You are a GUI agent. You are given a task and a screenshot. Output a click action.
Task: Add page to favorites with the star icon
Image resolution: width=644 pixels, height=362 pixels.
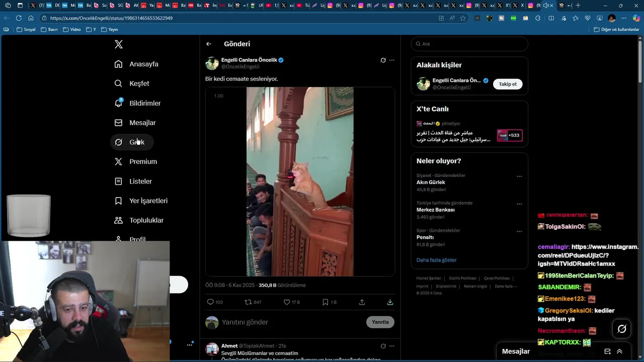click(463, 18)
